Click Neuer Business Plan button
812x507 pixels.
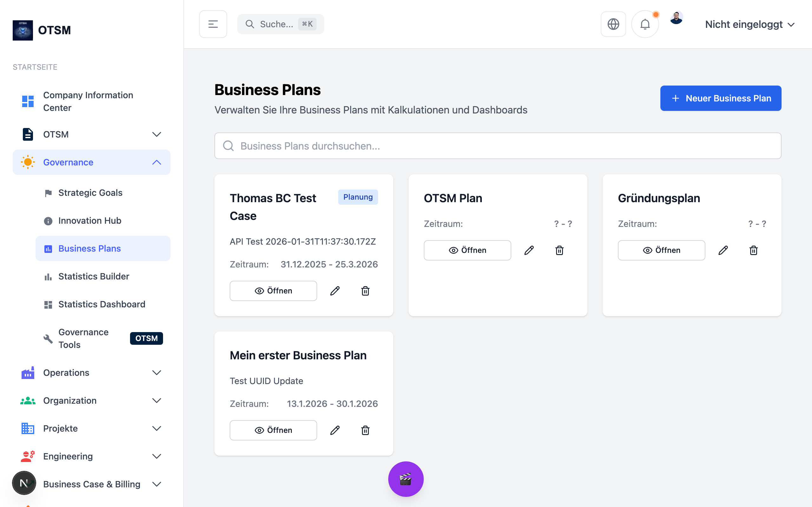pos(720,98)
